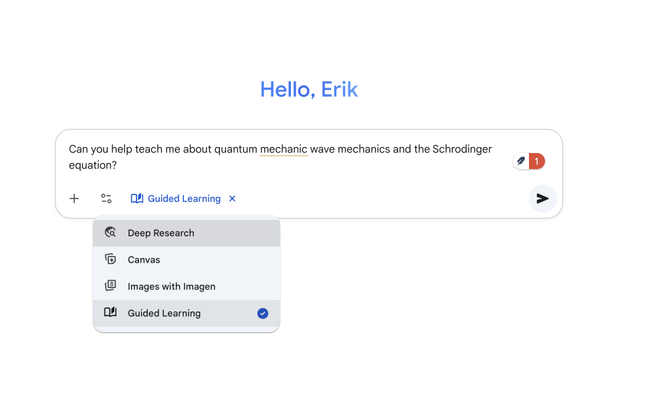The image size is (650, 403).
Task: Send the prompt with the arrow button
Action: pyautogui.click(x=542, y=199)
